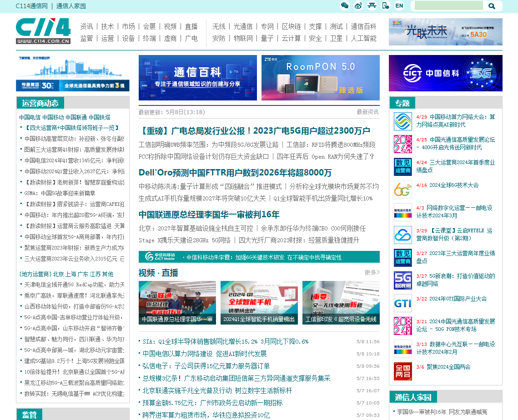Click the GTI topic icon
Image resolution: width=518 pixels, height=420 pixels.
coord(402,303)
